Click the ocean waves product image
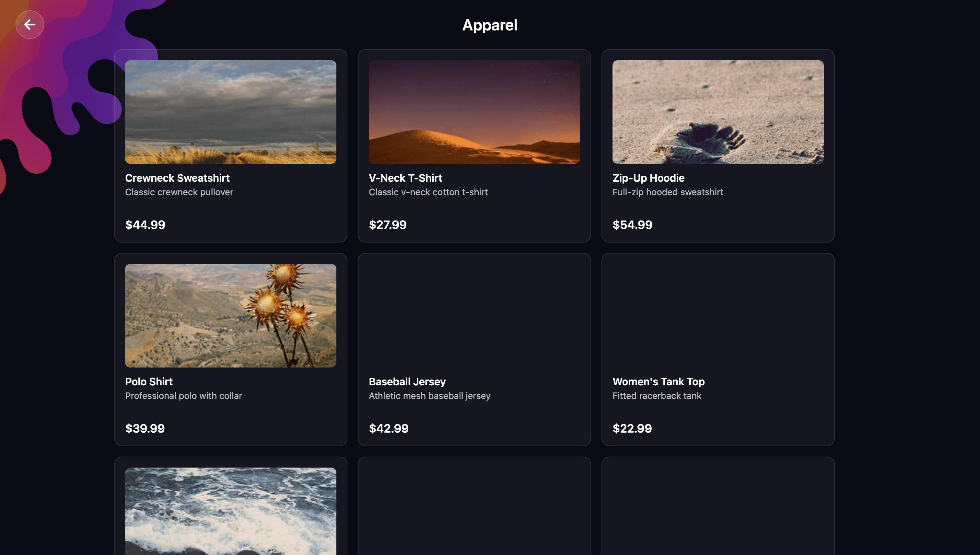The width and height of the screenshot is (980, 555). (230, 511)
